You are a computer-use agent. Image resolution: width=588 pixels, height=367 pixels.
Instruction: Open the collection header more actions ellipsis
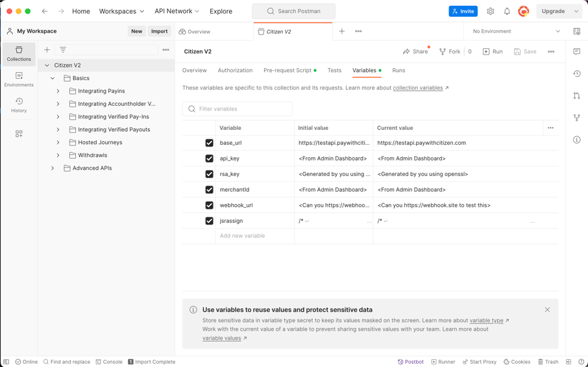[x=551, y=51]
